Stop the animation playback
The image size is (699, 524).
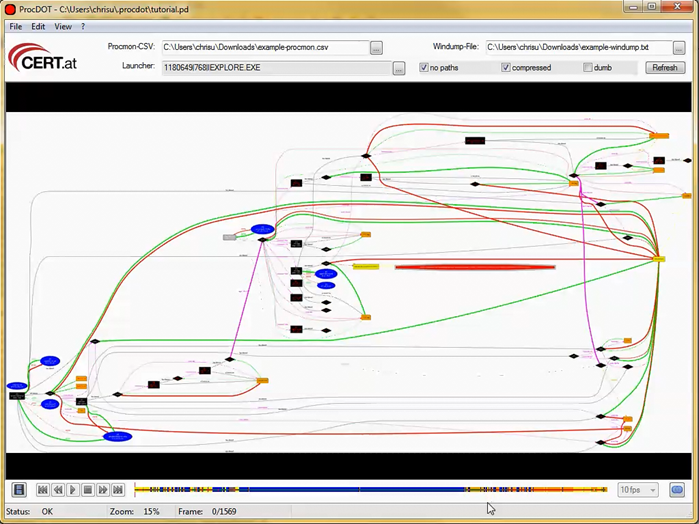point(88,490)
